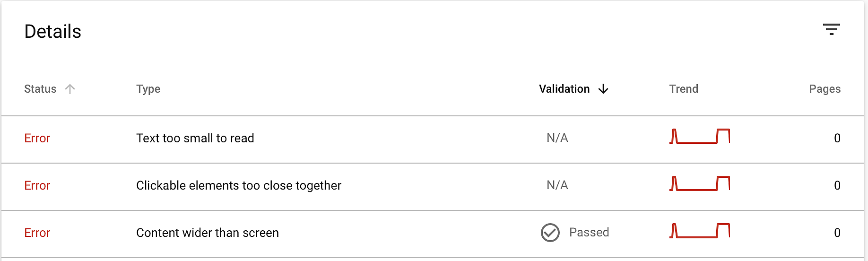The image size is (868, 261).
Task: View trend sparkline for Content wider row
Action: point(700,231)
